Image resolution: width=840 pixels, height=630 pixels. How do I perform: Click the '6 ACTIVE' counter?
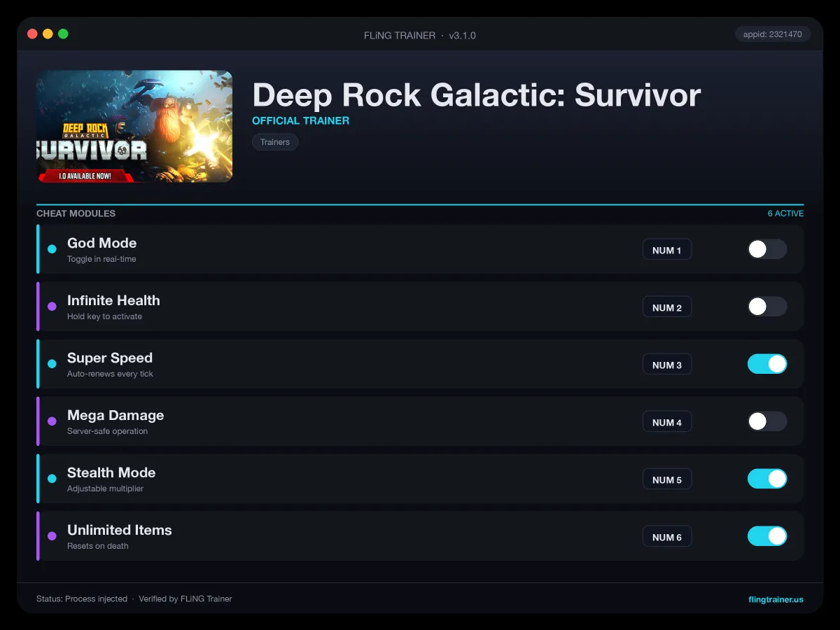pyautogui.click(x=785, y=213)
